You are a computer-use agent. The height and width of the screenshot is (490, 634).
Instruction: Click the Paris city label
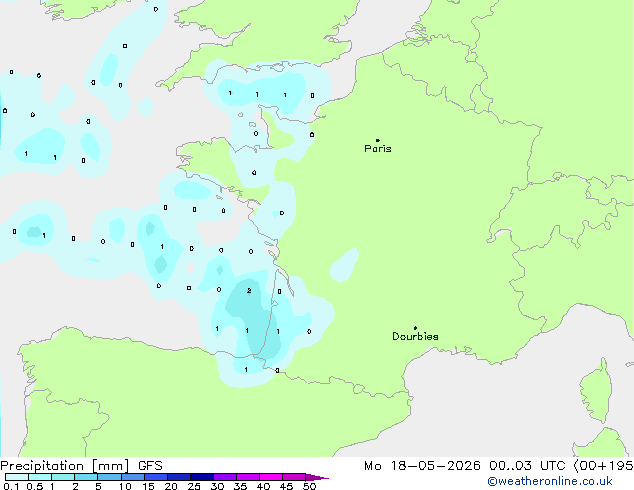[378, 149]
